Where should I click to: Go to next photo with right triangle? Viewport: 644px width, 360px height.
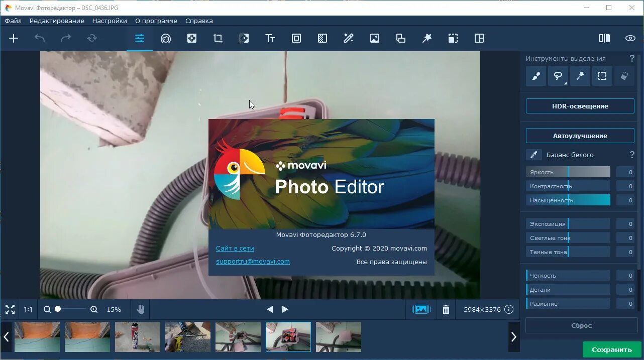(285, 309)
